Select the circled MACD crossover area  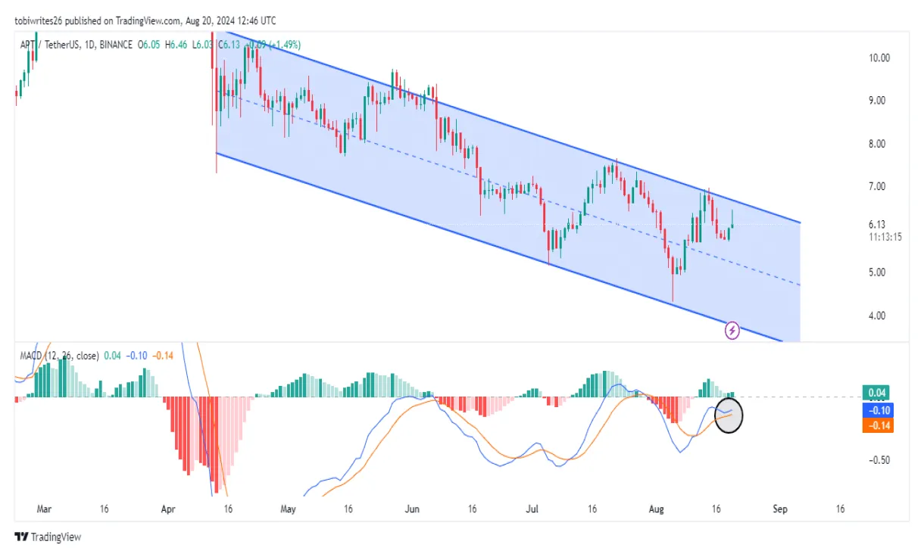click(x=729, y=416)
